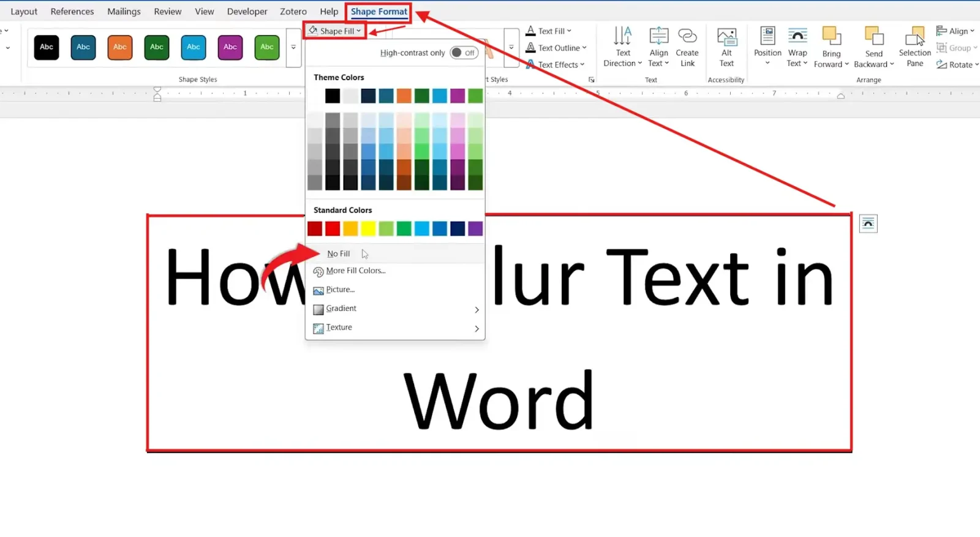
Task: Expand WordArt styles gallery arrow
Action: pos(511,47)
